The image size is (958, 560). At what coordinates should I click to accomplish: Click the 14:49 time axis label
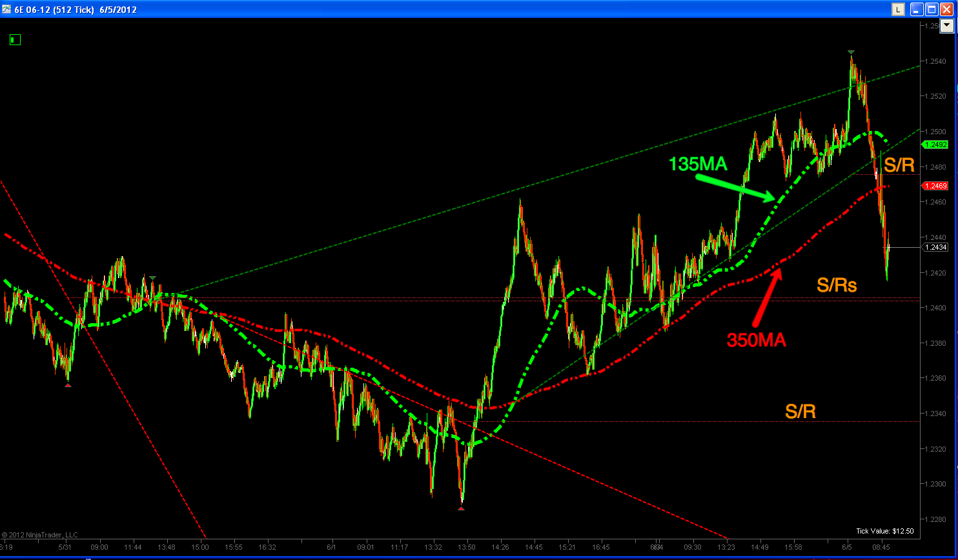click(760, 547)
